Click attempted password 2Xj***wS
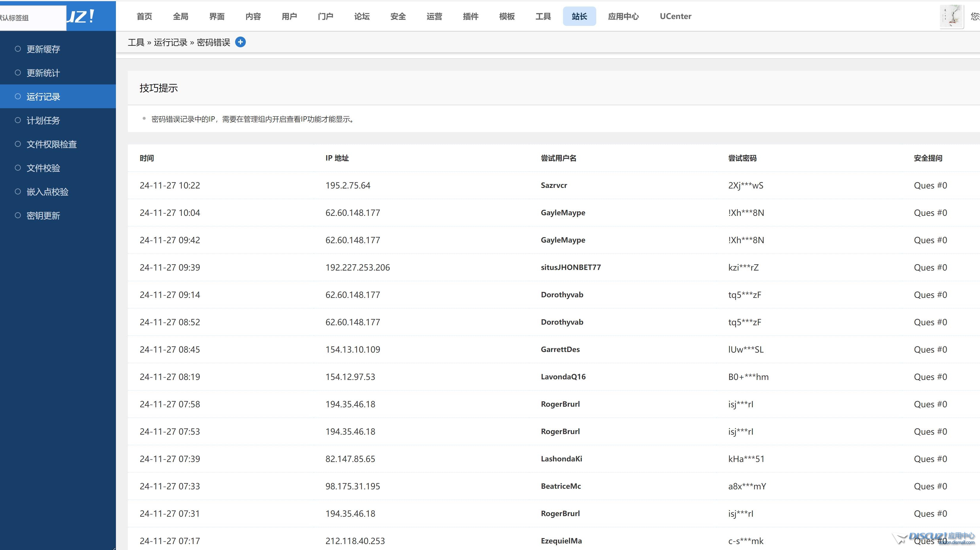This screenshot has width=980, height=550. [x=746, y=185]
